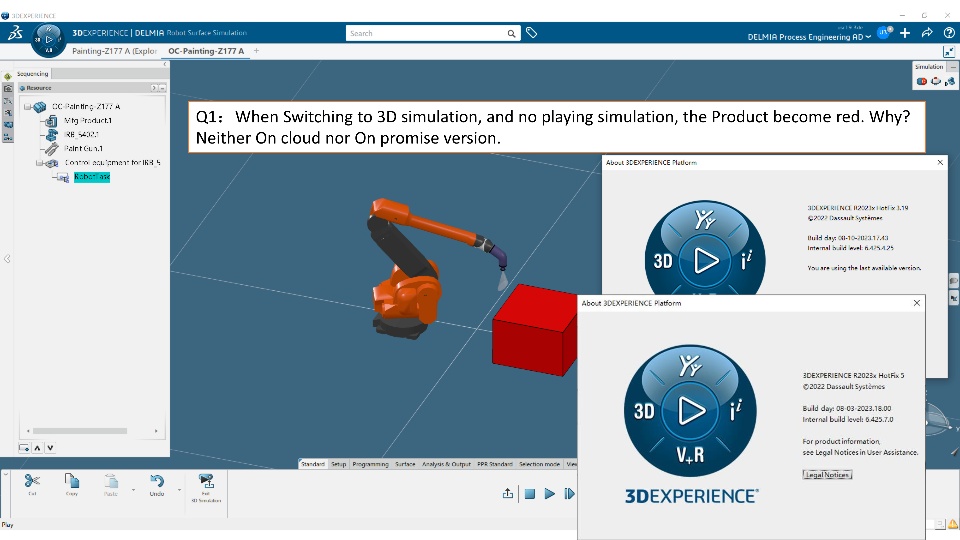Select Paint Gun.1 in the tree
960x540 pixels.
pos(83,148)
